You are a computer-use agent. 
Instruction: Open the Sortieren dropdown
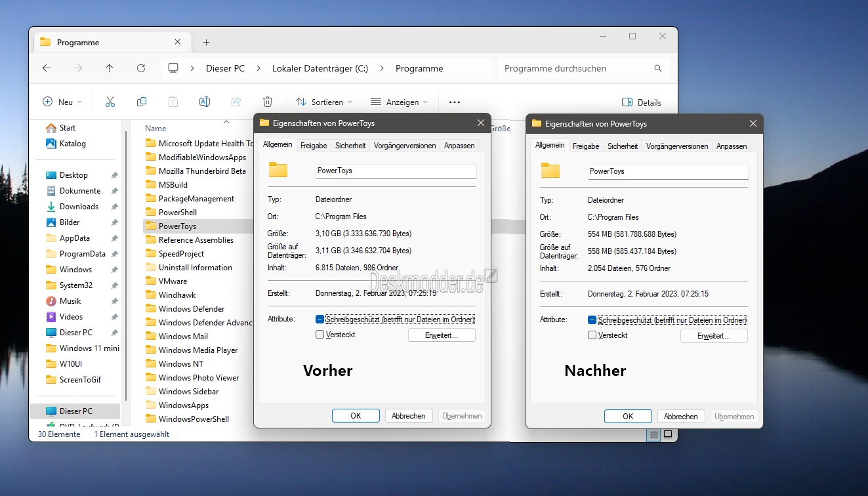tap(324, 102)
